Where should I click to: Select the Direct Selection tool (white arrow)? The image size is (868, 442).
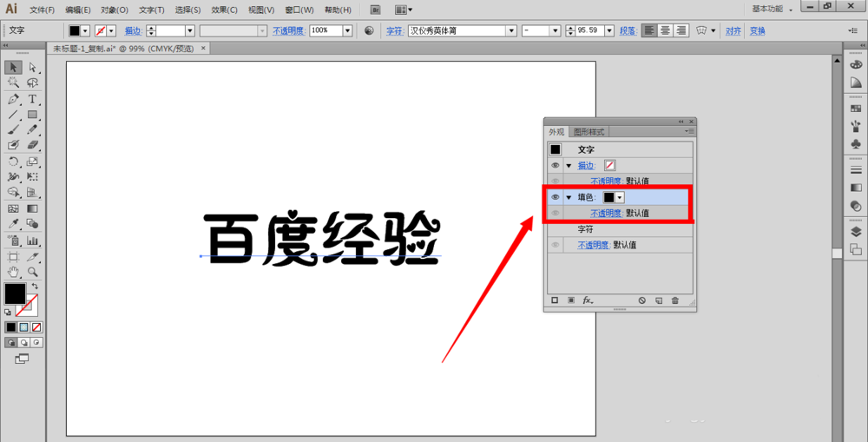click(33, 67)
